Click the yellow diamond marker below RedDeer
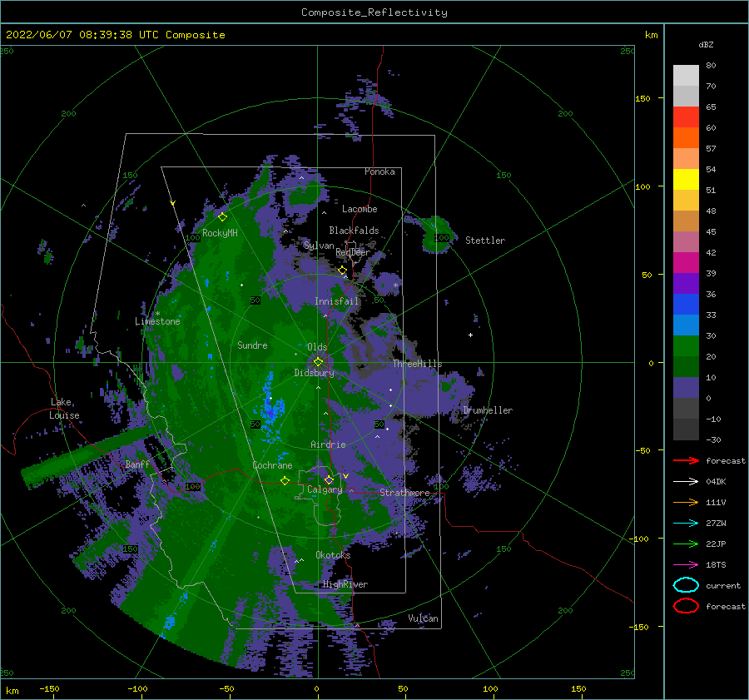 pos(343,271)
